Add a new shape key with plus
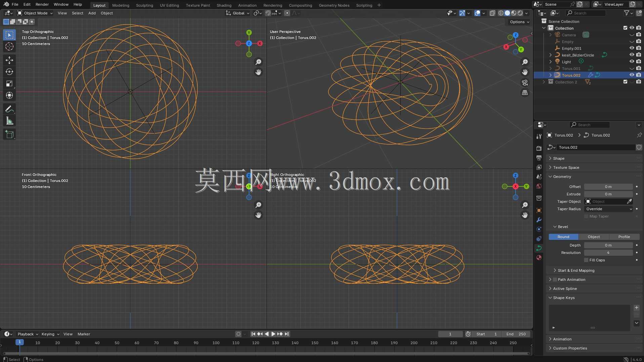 point(636,308)
